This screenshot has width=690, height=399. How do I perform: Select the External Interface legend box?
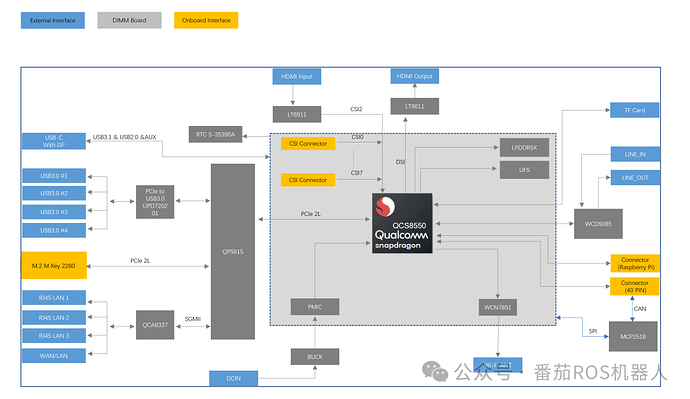53,20
